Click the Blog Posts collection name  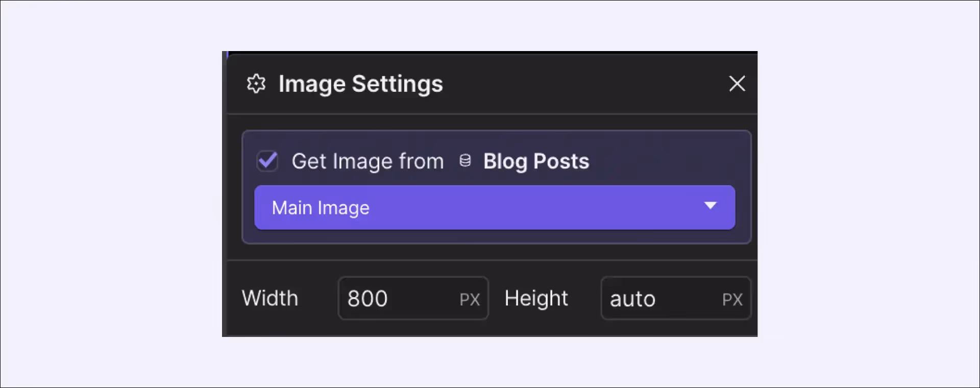point(536,161)
